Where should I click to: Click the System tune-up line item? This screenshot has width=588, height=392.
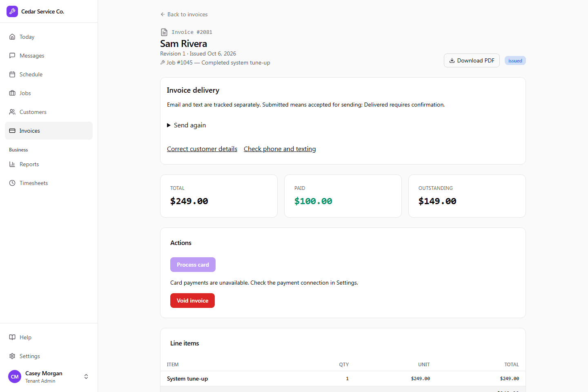[187, 379]
